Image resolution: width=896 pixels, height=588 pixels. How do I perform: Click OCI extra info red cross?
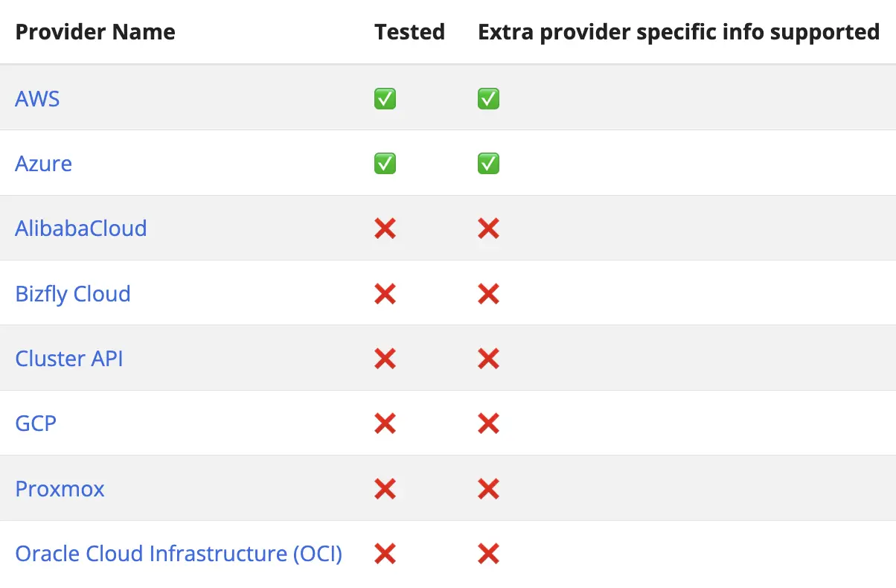click(x=488, y=554)
